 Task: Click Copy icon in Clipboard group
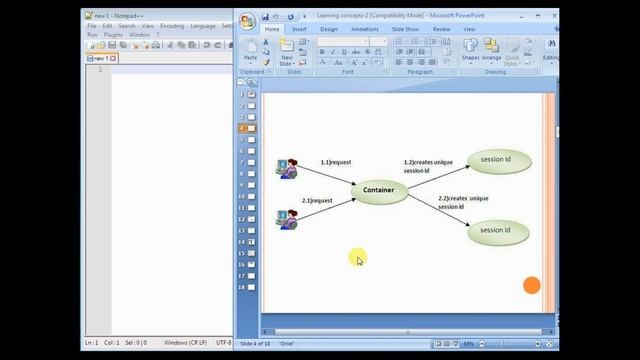(266, 52)
